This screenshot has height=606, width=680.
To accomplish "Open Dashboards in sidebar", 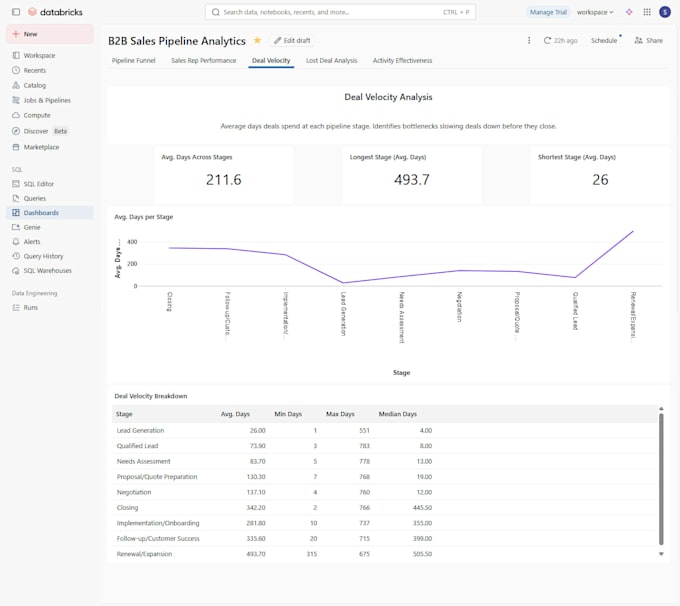I will point(49,213).
